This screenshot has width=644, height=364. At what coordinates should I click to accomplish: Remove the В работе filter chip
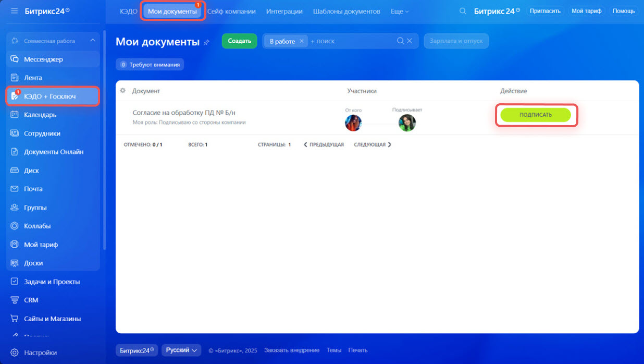pyautogui.click(x=301, y=41)
